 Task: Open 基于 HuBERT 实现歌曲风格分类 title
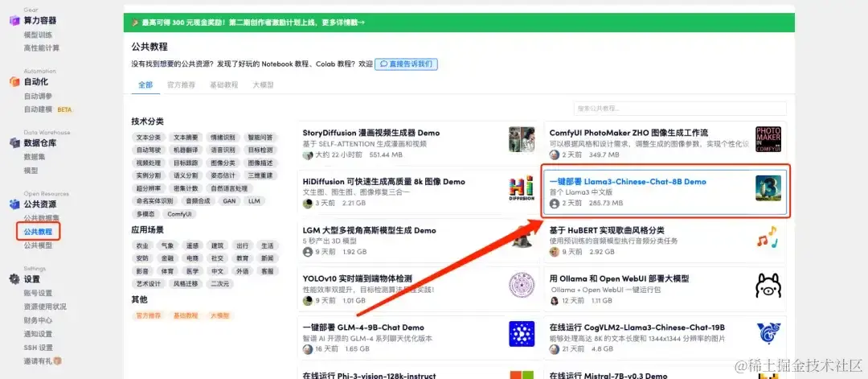tap(607, 230)
